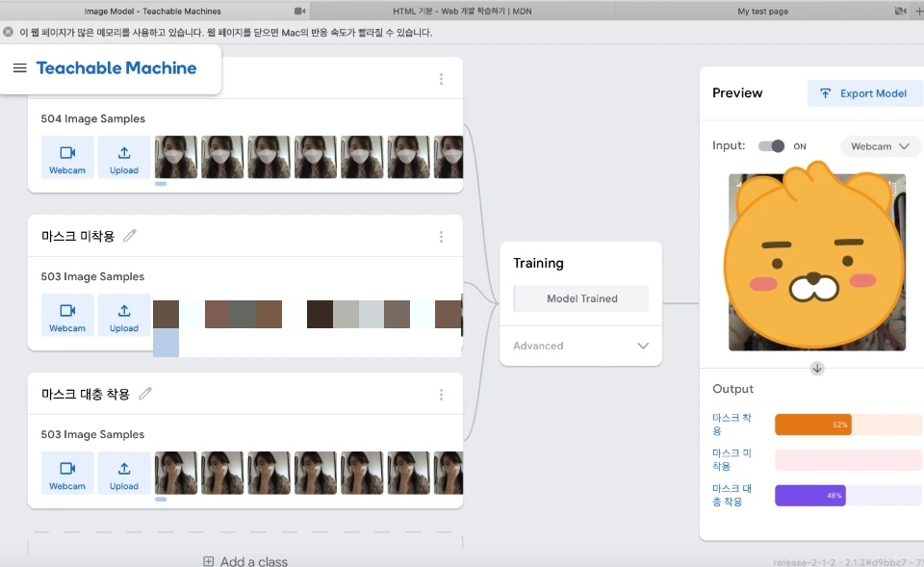
Task: Start Webcam capture in 504 Image Samples class
Action: point(67,157)
